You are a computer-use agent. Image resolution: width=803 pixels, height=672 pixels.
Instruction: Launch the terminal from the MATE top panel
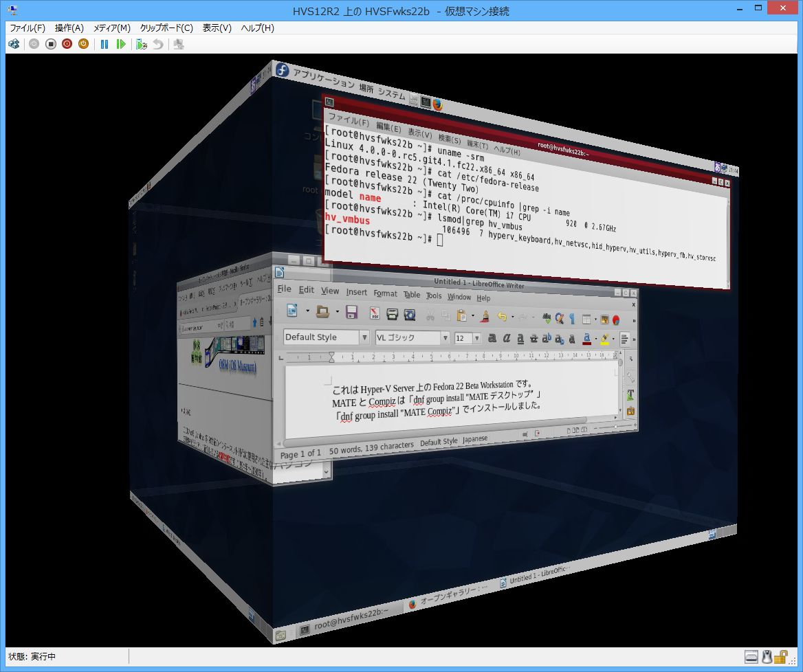pyautogui.click(x=426, y=102)
